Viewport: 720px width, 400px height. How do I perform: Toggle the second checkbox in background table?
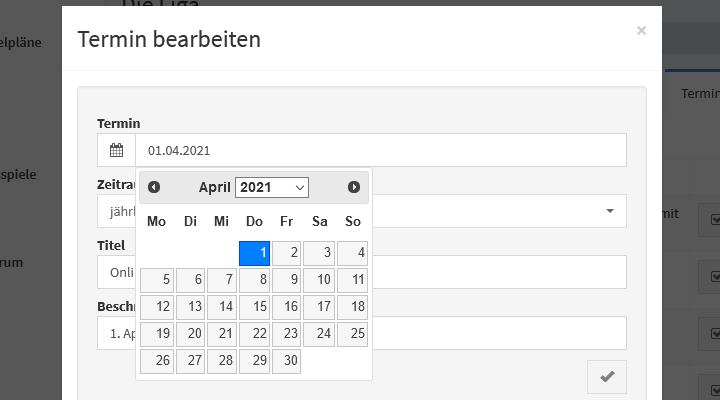coord(714,276)
